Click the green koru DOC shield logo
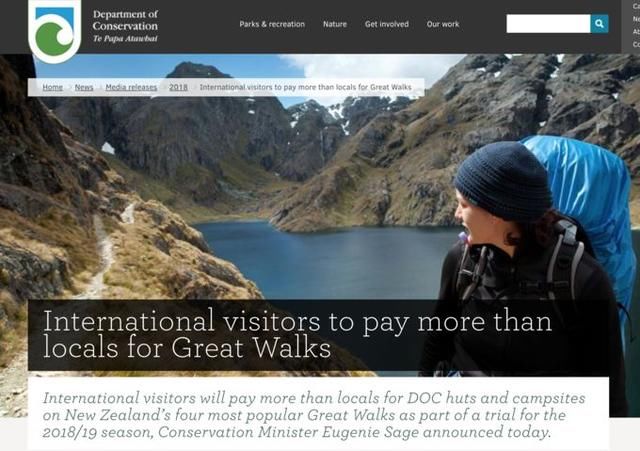The height and width of the screenshot is (451, 640). (55, 32)
